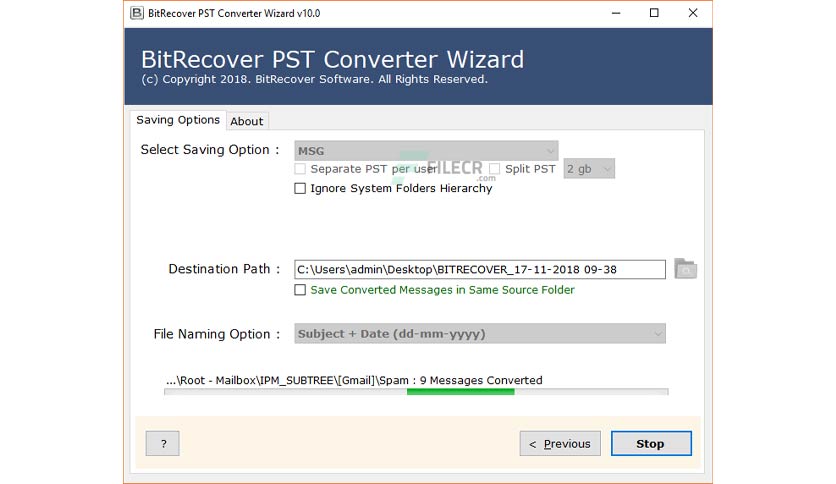The image size is (836, 484).
Task: Maximize the PST Converter Wizard window
Action: click(x=654, y=13)
